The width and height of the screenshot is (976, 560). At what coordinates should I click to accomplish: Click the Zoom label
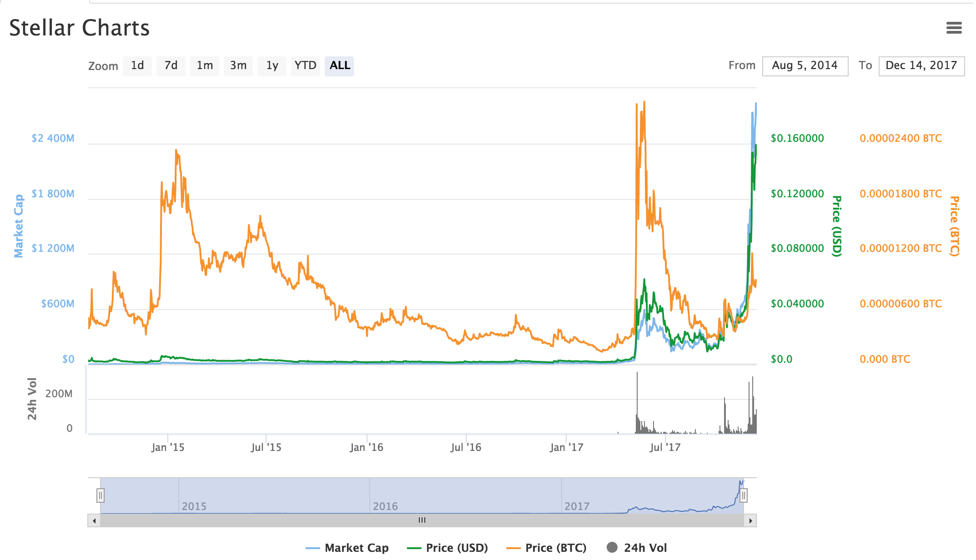103,66
